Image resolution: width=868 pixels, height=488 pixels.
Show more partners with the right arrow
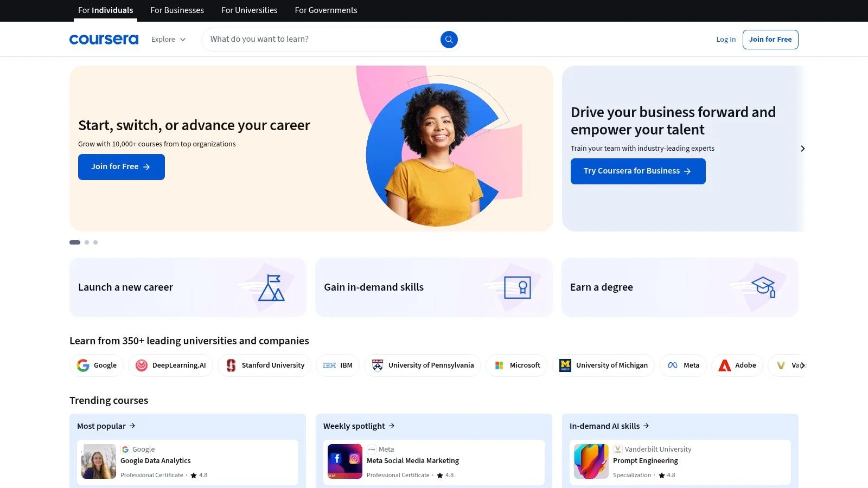coord(803,365)
